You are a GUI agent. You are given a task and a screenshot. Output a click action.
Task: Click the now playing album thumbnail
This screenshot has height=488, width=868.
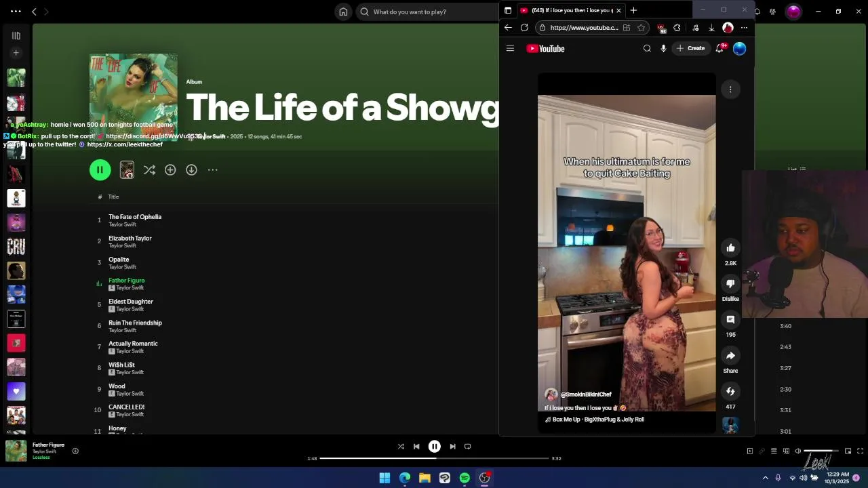click(x=16, y=451)
